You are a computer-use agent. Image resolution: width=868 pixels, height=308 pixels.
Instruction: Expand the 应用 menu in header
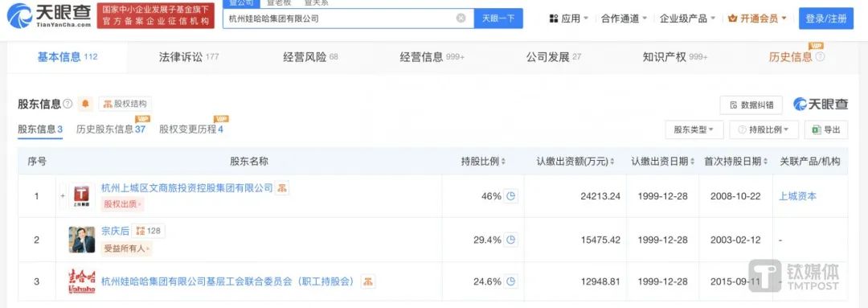pos(568,18)
